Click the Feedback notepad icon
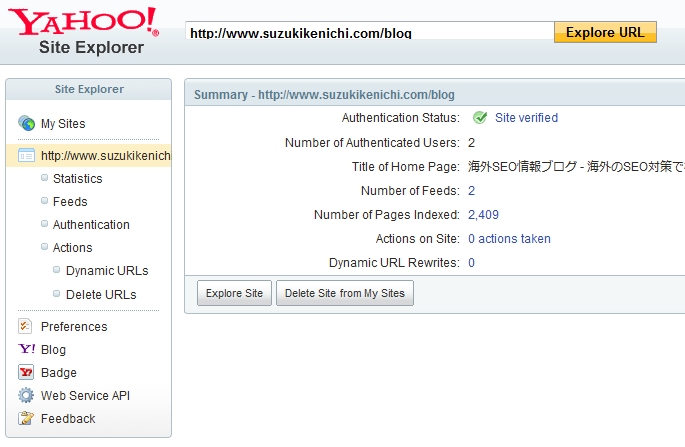This screenshot has width=685, height=447. 26,418
